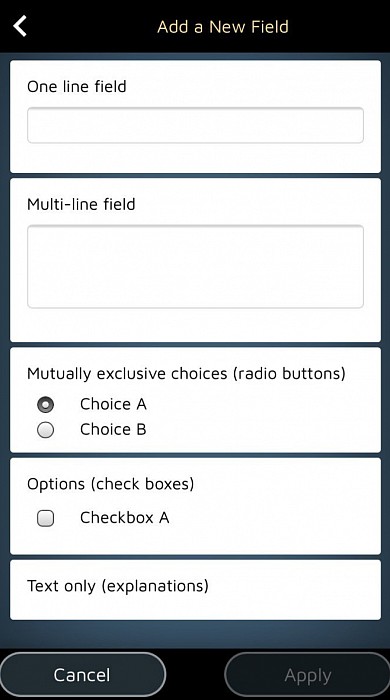Select the 'Multi-line field' heading
This screenshot has height=700, width=390.
click(81, 204)
